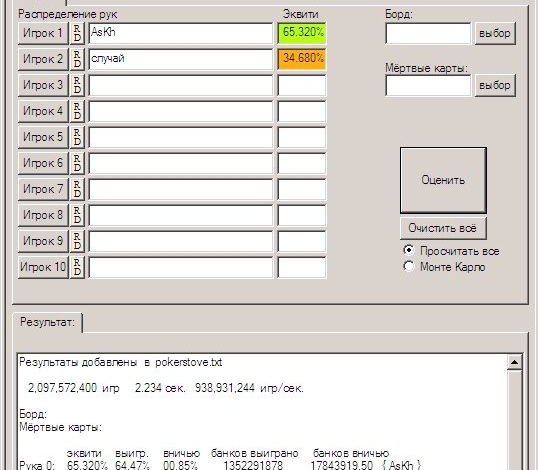Click the Игрок 3 button

pyautogui.click(x=43, y=85)
